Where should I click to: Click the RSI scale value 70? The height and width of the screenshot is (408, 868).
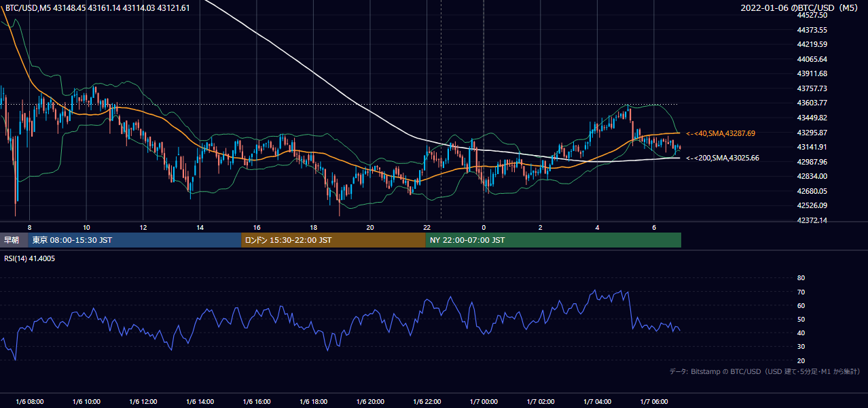tap(801, 292)
